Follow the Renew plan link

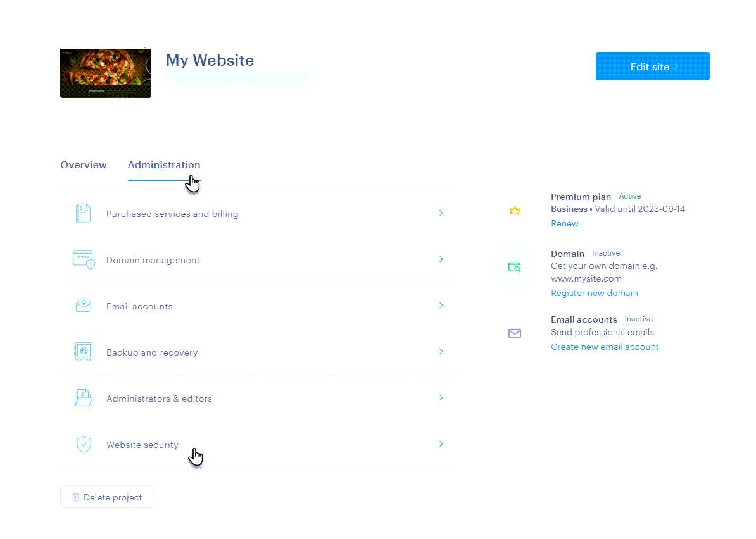point(565,223)
